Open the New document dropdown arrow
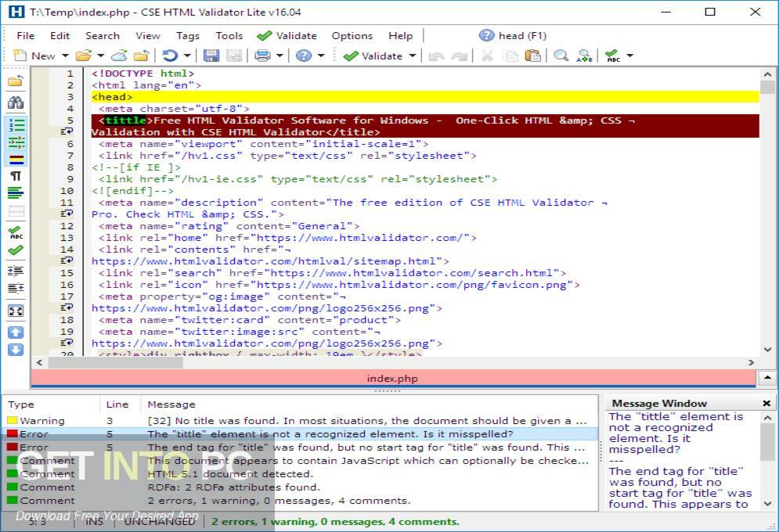 click(x=65, y=56)
